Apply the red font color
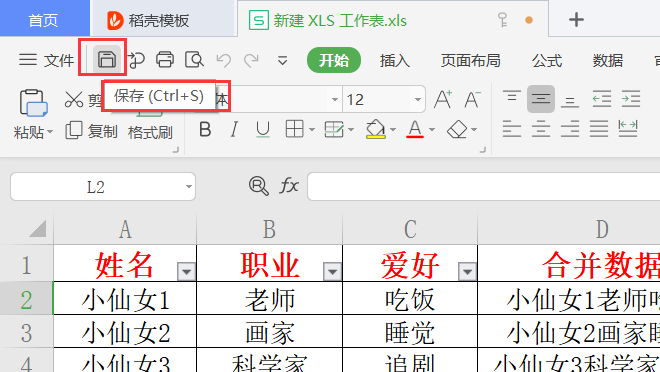 pos(415,129)
